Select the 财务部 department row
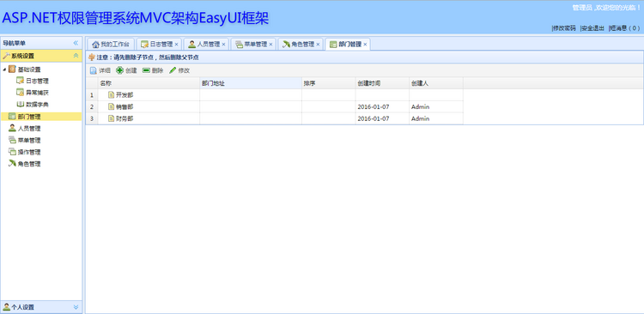644x314 pixels. pos(275,118)
